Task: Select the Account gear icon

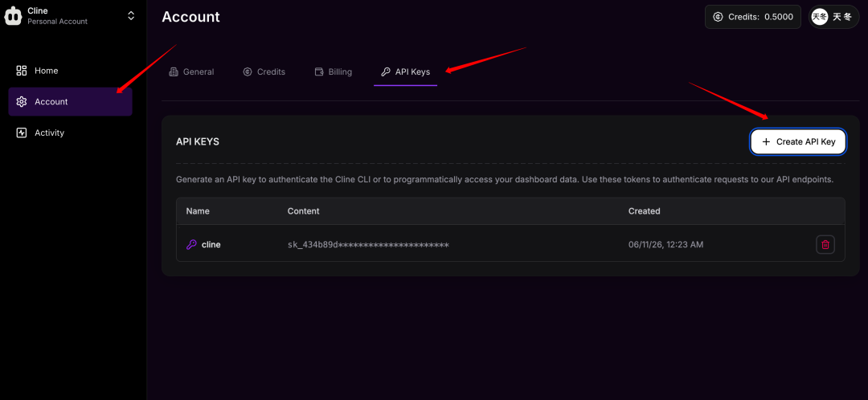Action: tap(22, 102)
